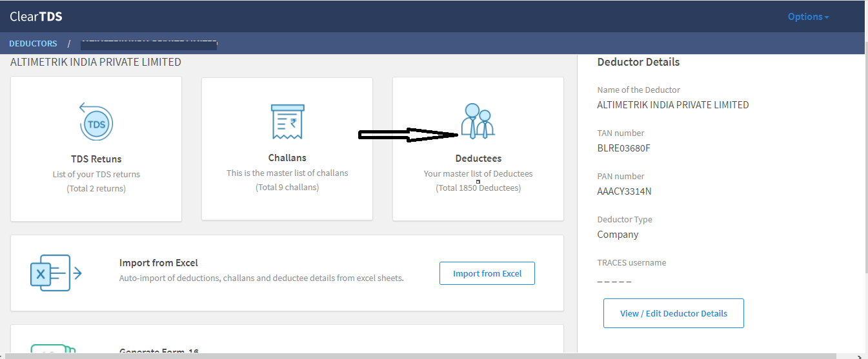Click View / Edit Deductor Details button
868x359 pixels.
point(673,313)
